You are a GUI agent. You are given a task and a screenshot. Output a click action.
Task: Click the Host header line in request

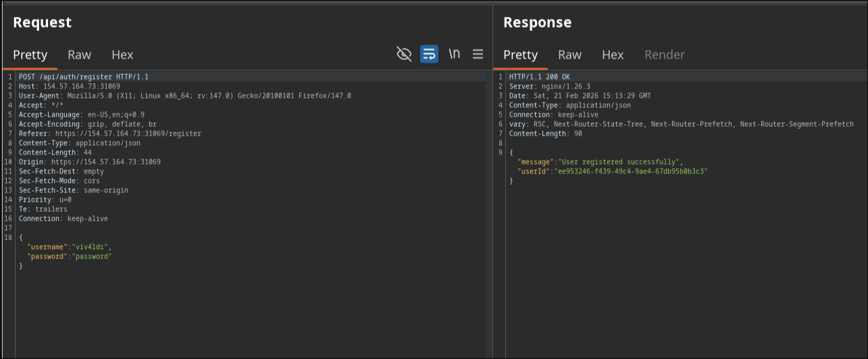point(70,86)
